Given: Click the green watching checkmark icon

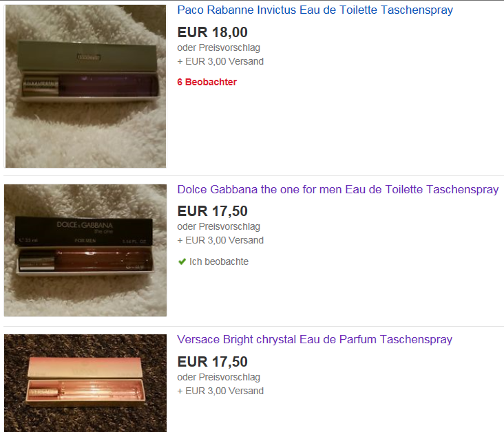Looking at the screenshot, I should click(x=182, y=262).
